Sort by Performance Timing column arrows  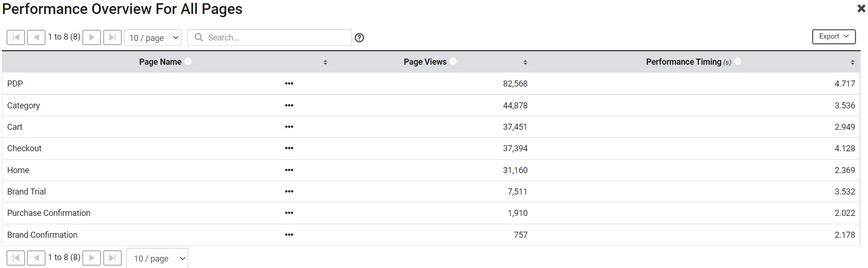[853, 62]
